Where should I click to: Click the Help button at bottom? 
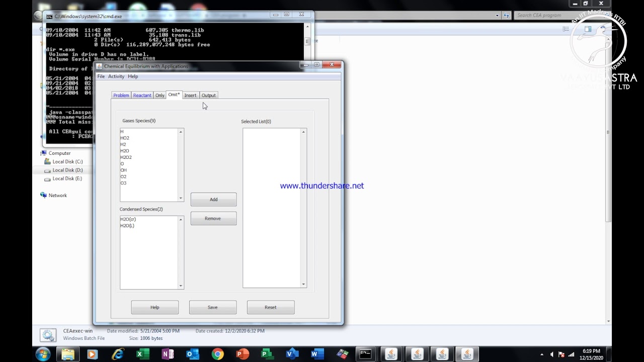click(x=155, y=307)
